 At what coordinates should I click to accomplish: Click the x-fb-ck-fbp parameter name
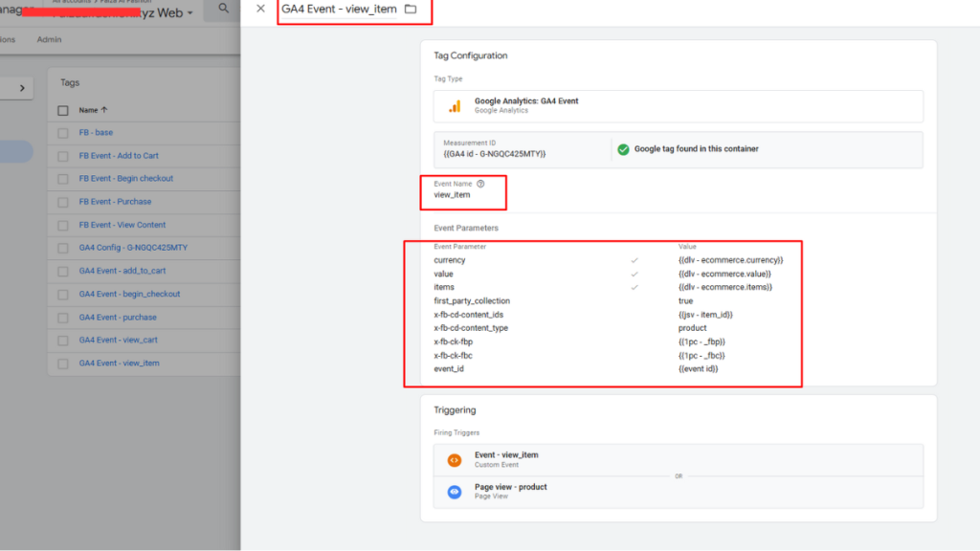[453, 342]
